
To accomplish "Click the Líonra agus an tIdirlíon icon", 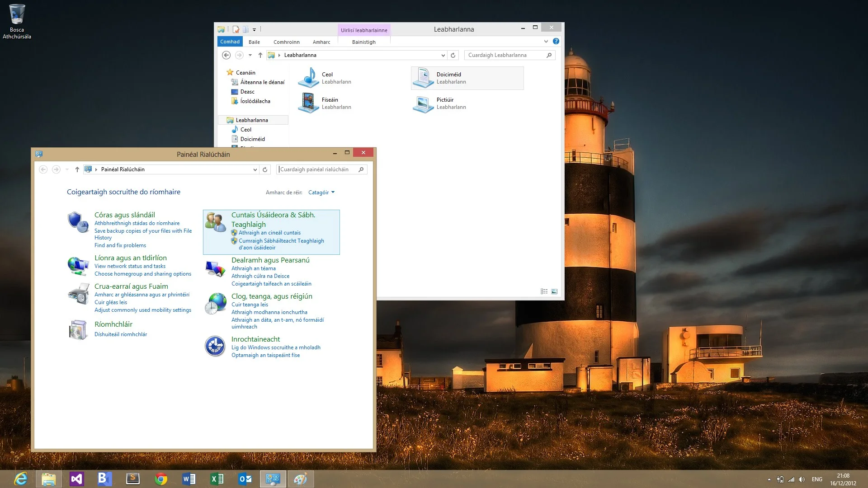I will tap(78, 266).
